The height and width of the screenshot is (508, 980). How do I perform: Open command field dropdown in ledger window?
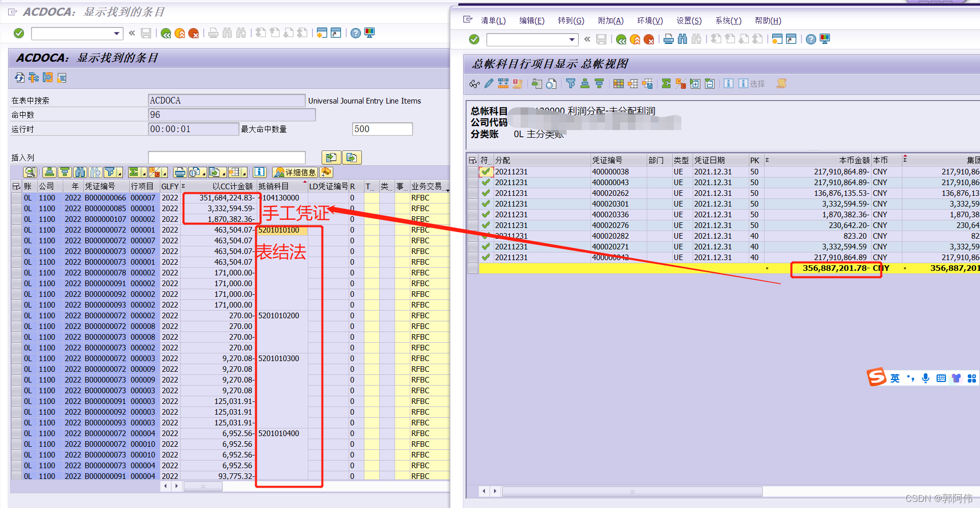572,40
